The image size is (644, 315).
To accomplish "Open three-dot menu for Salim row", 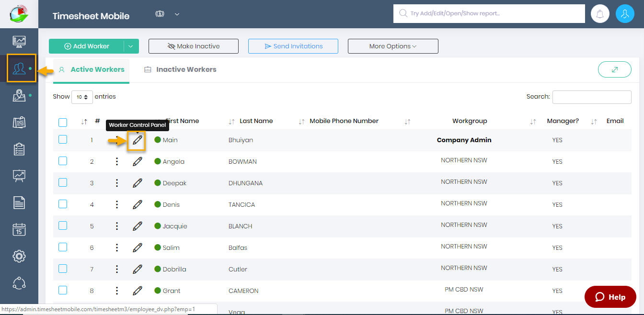I will pos(117,247).
